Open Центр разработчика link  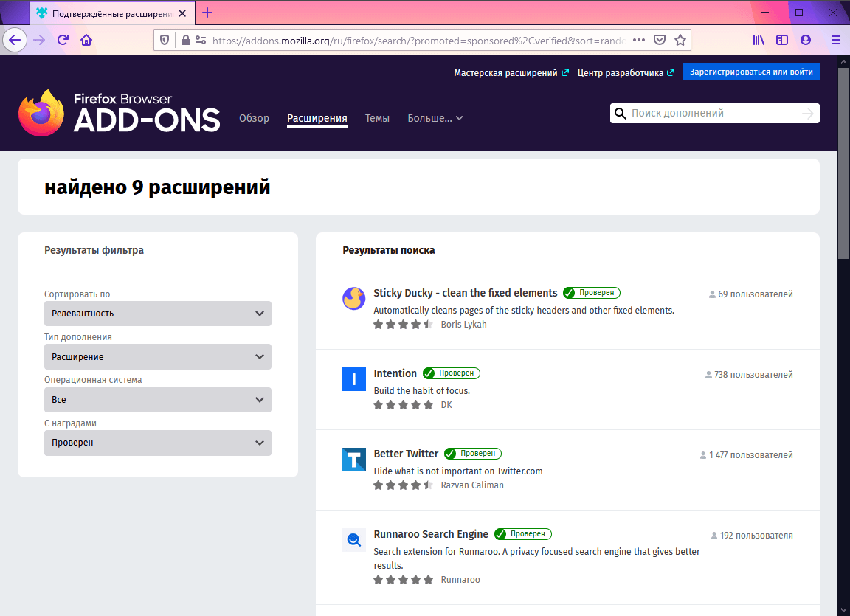(x=626, y=72)
